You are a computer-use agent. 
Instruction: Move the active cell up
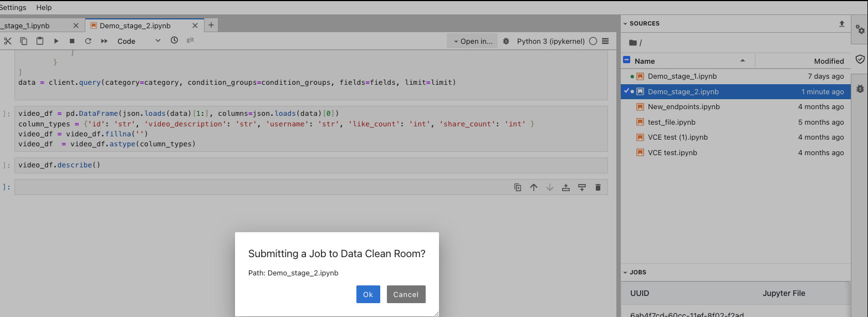(534, 187)
